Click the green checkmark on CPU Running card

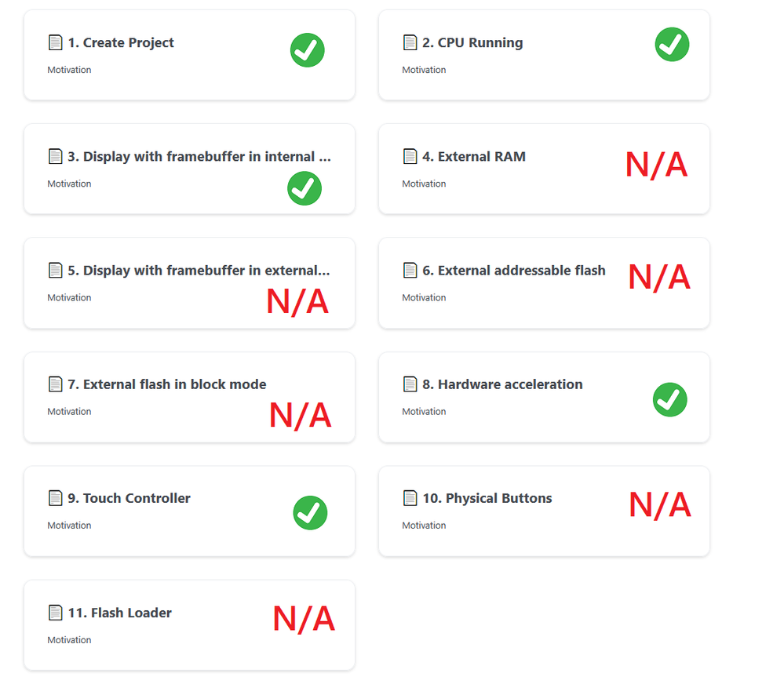click(x=672, y=44)
